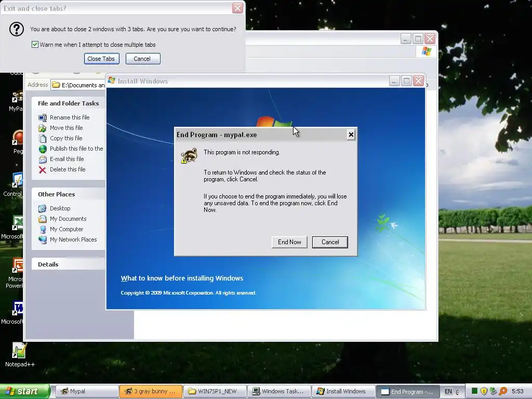Open What to know before installing Windows link
The height and width of the screenshot is (399, 532).
(x=182, y=278)
